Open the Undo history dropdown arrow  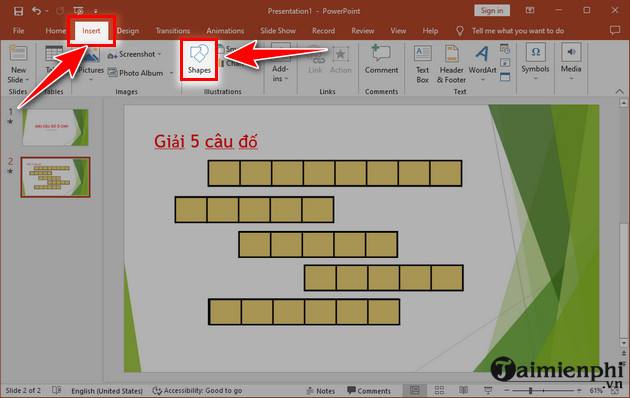pyautogui.click(x=47, y=11)
